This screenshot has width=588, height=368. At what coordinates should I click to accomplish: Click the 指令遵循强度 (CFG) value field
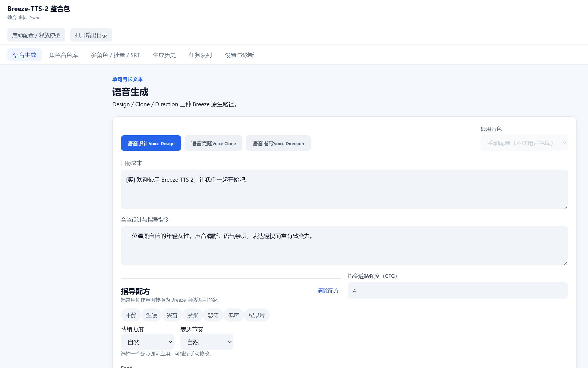pyautogui.click(x=458, y=290)
